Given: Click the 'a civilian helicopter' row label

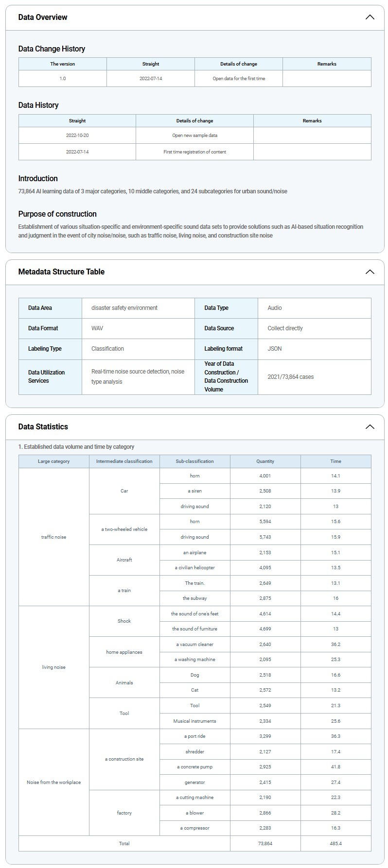Looking at the screenshot, I should [194, 568].
